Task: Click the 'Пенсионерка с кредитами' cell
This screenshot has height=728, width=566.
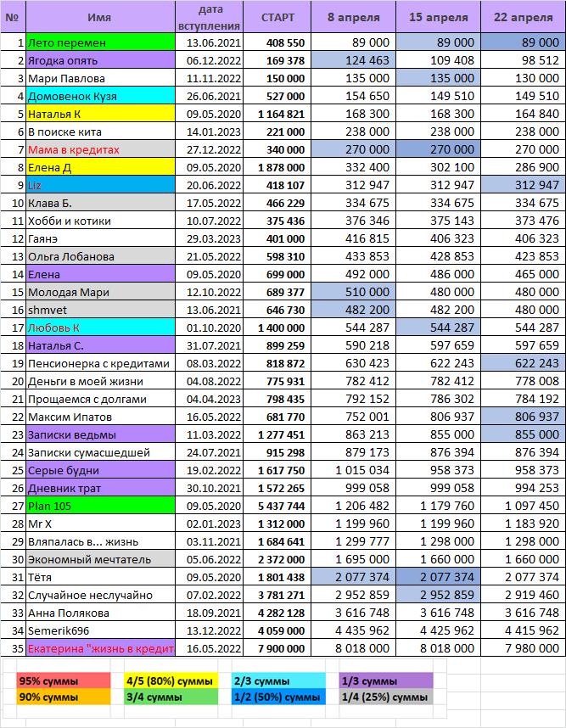Action: [x=100, y=363]
